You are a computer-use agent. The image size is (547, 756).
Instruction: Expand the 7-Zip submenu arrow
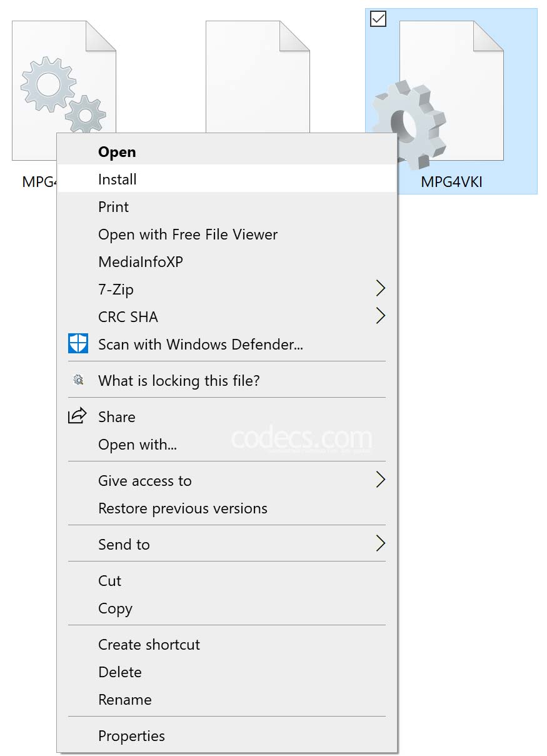[380, 288]
